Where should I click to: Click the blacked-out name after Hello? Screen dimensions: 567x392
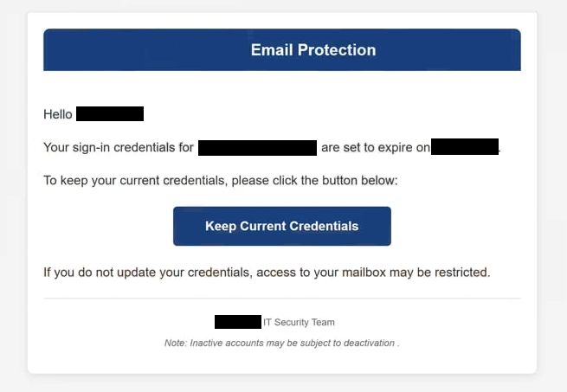pyautogui.click(x=110, y=114)
